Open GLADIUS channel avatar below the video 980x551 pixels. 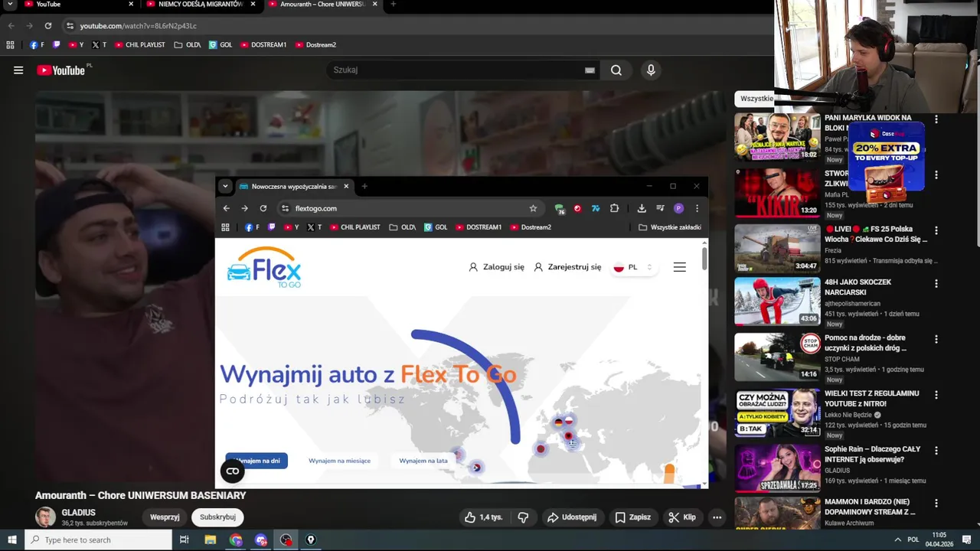[x=46, y=517]
